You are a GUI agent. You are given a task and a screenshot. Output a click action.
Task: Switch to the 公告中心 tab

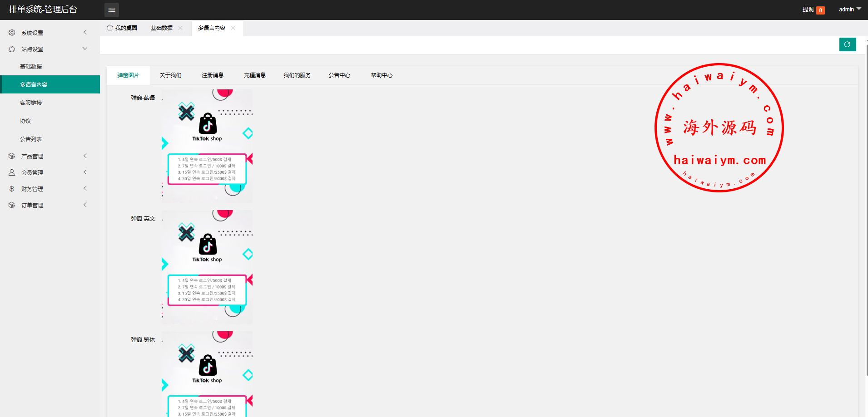coord(339,75)
